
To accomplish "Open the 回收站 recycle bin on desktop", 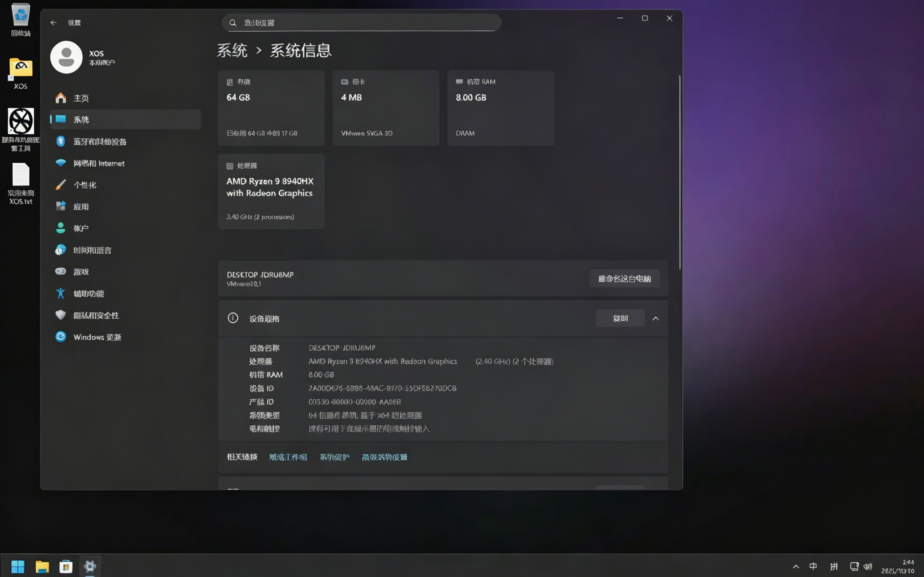I will tap(21, 20).
